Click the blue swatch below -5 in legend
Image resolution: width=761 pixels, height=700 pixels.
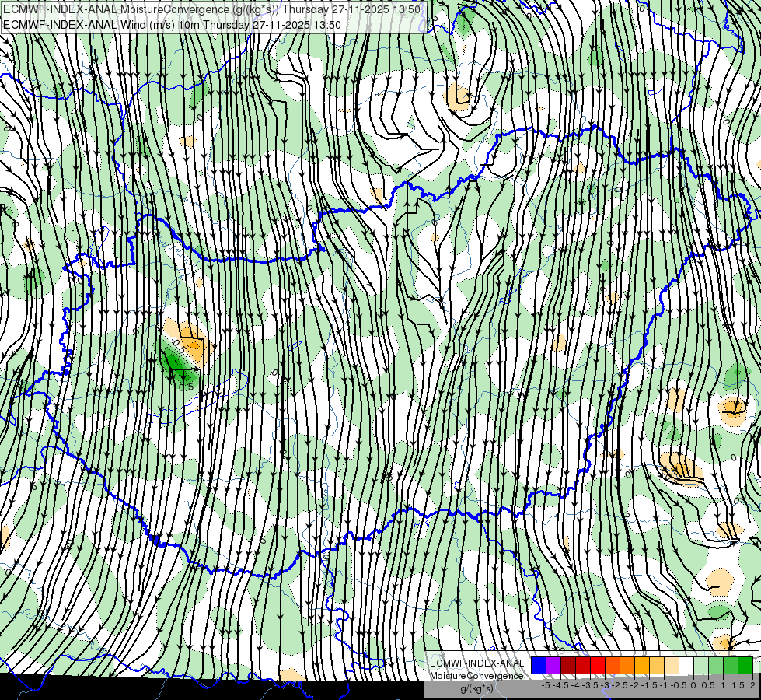[x=539, y=665]
